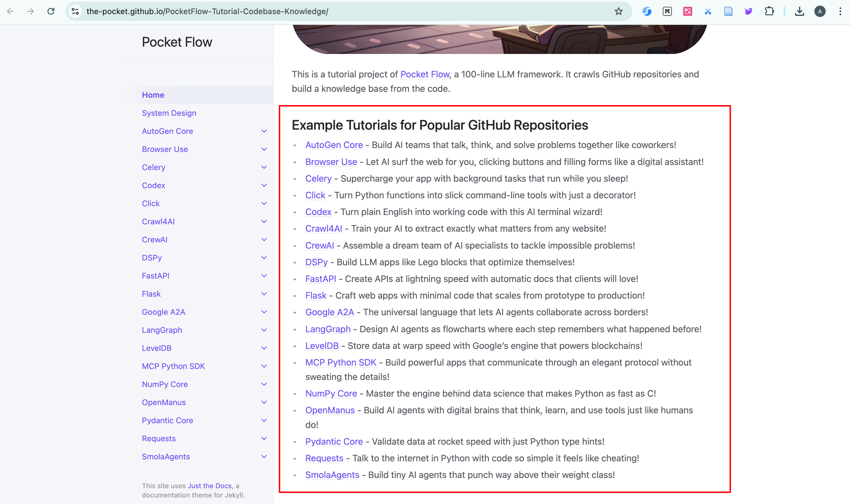The height and width of the screenshot is (504, 850).
Task: Open Chrome three-dot menu
Action: click(x=840, y=12)
